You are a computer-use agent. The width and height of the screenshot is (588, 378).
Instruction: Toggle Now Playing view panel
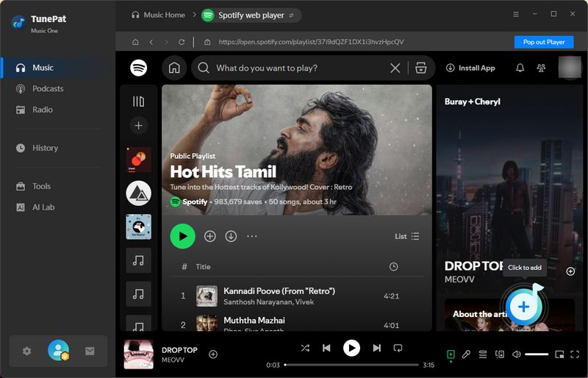[x=451, y=354]
